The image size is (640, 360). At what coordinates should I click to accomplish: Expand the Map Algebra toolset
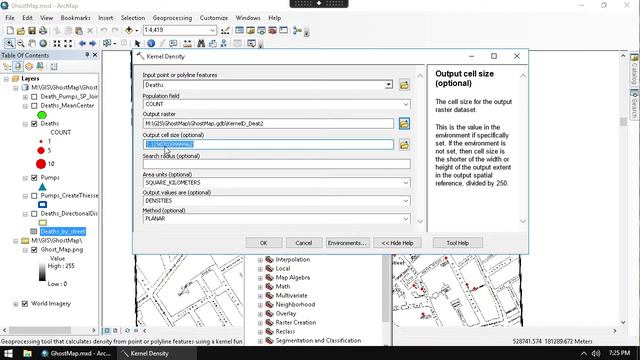pos(260,278)
